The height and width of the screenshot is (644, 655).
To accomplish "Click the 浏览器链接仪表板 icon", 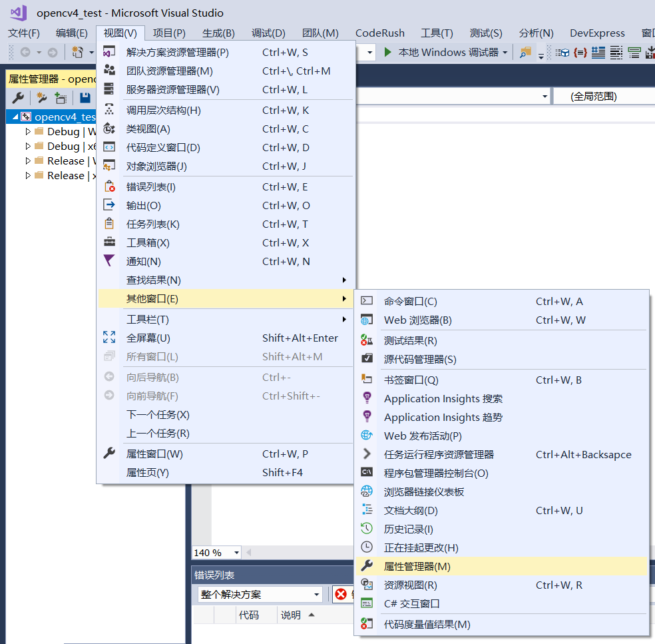I will point(367,491).
